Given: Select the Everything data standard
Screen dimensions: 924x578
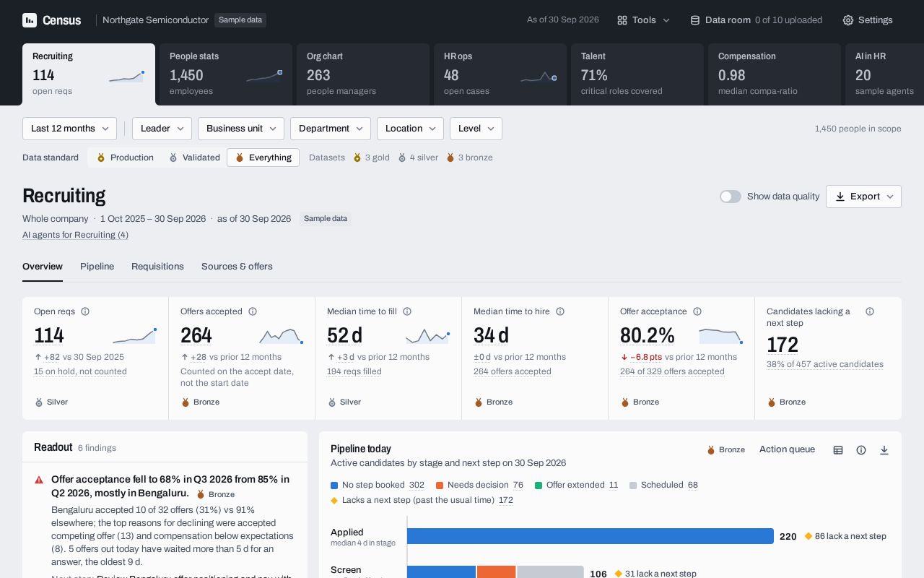Looking at the screenshot, I should [x=263, y=158].
